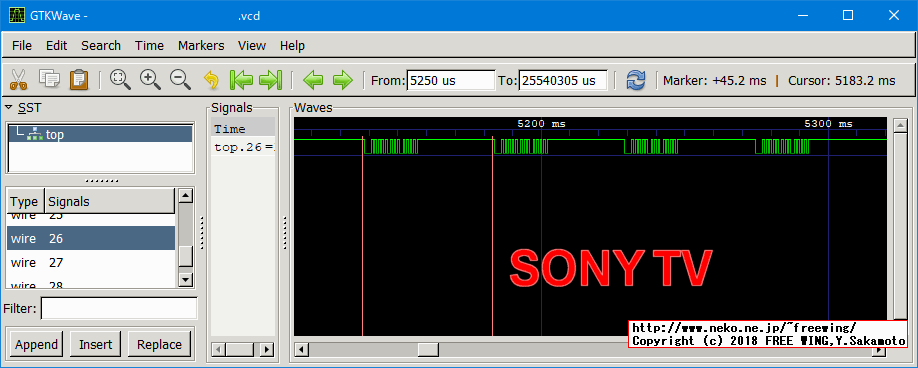Maximize the GTKWave window

848,16
